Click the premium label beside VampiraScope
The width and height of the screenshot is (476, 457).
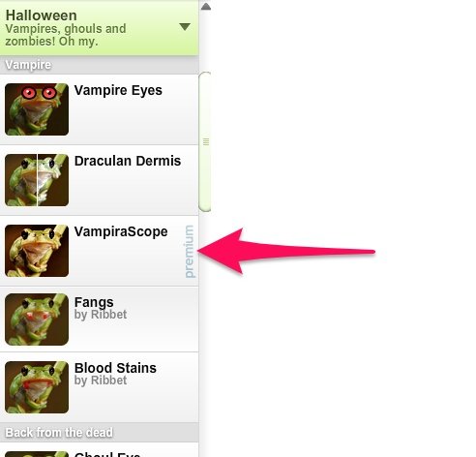click(190, 252)
